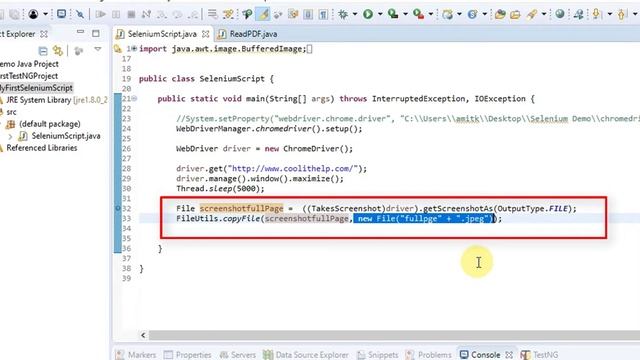The image size is (640, 360).
Task: Click the green Run button
Action: pyautogui.click(x=368, y=15)
